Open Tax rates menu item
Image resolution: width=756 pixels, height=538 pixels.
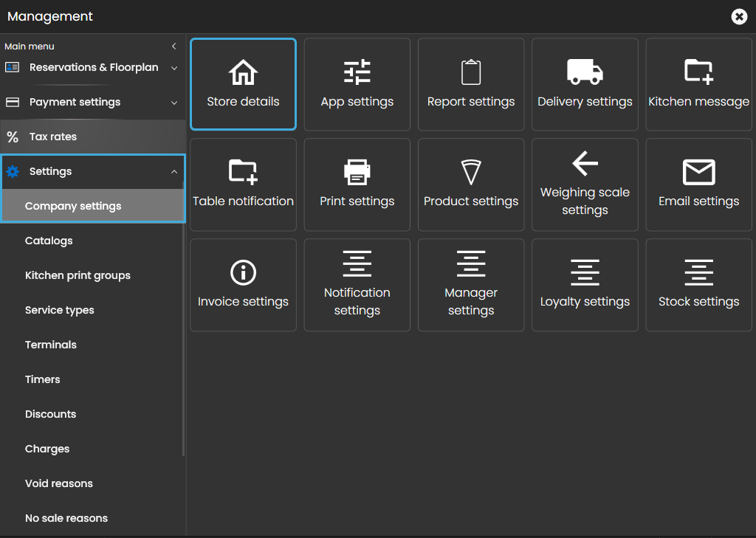click(53, 137)
